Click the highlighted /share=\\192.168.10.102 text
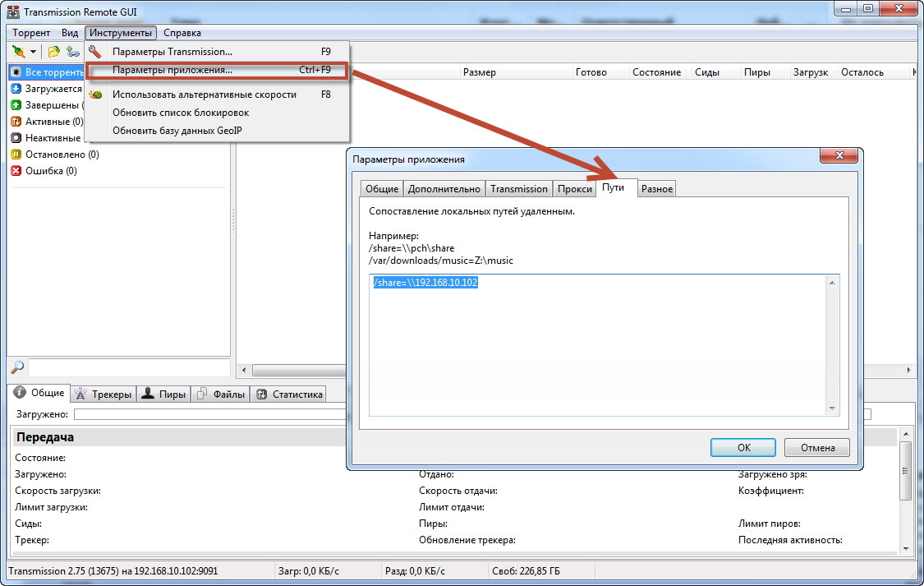 [x=425, y=283]
